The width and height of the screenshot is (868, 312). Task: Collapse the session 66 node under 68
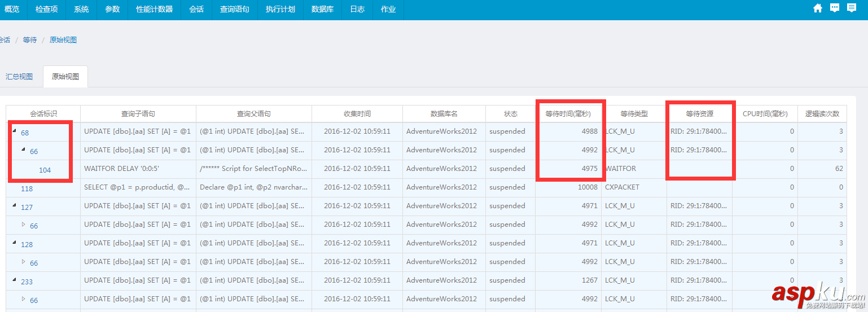[24, 150]
